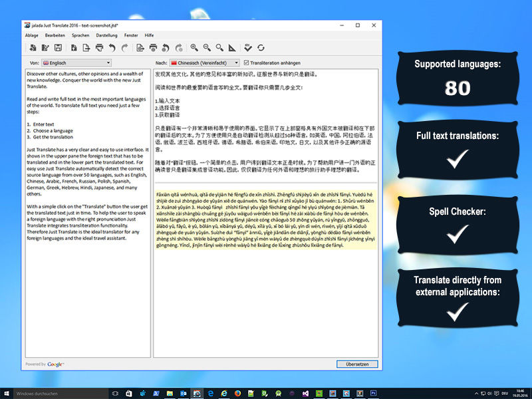Click the Windows durchsuchen search box
Screen dimensions: 532x399
pos(61,394)
